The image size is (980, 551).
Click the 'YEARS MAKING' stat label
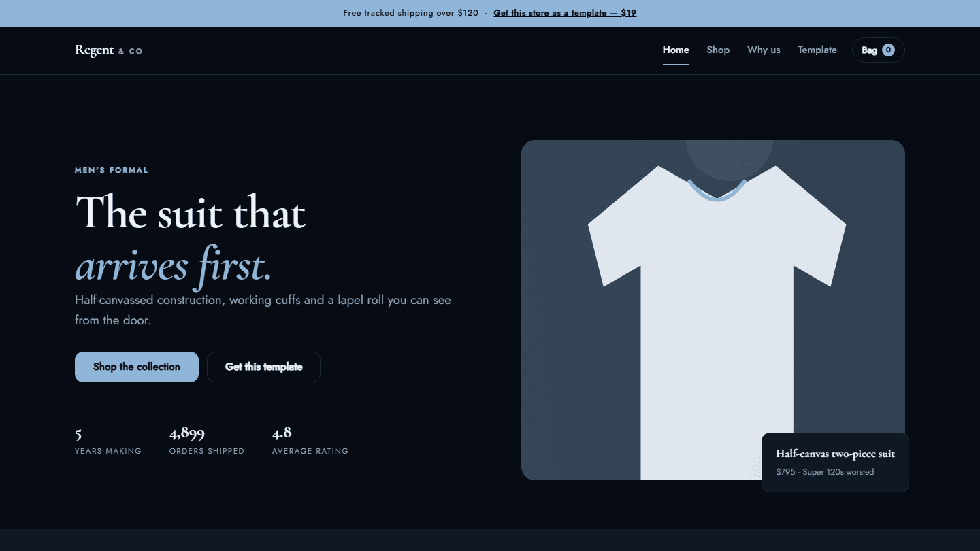(108, 451)
